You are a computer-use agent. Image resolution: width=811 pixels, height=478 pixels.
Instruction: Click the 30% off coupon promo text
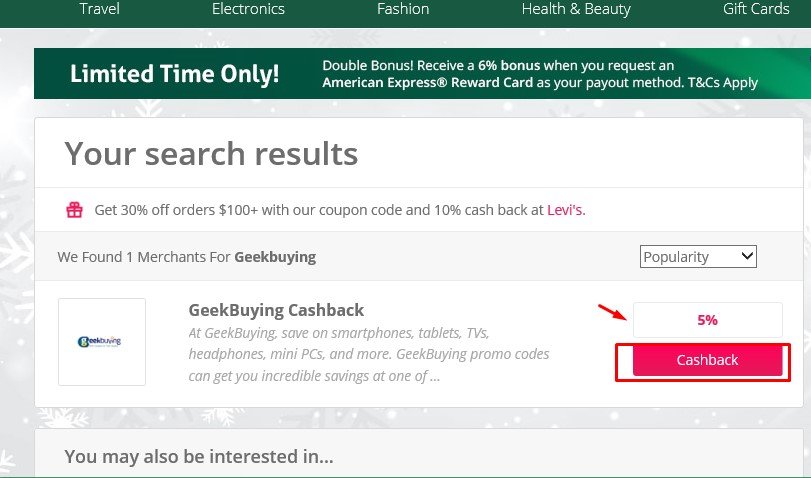(x=300, y=210)
